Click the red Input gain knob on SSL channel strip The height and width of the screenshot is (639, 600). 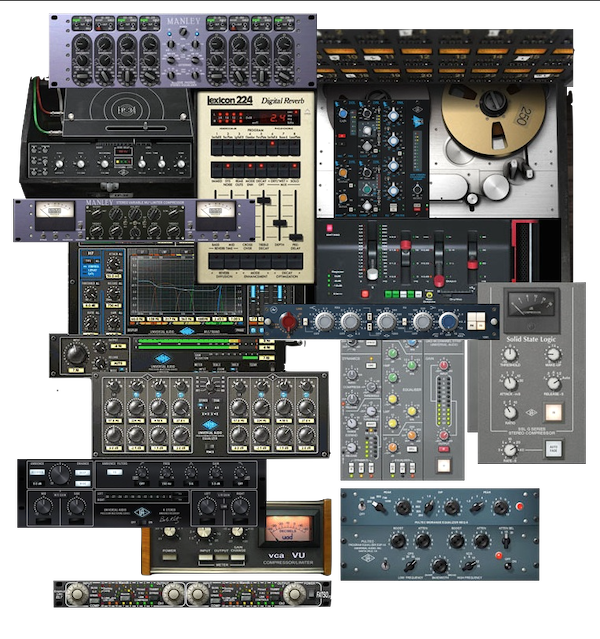click(x=443, y=365)
